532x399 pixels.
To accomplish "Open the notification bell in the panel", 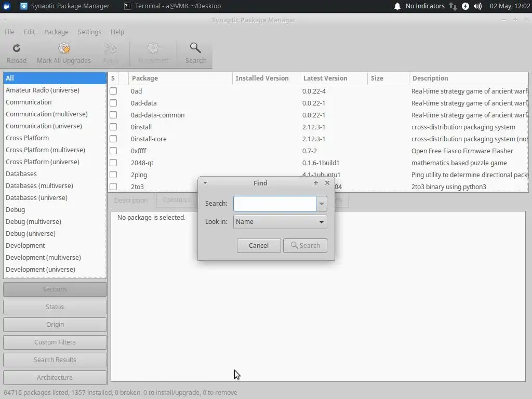I will pyautogui.click(x=397, y=6).
